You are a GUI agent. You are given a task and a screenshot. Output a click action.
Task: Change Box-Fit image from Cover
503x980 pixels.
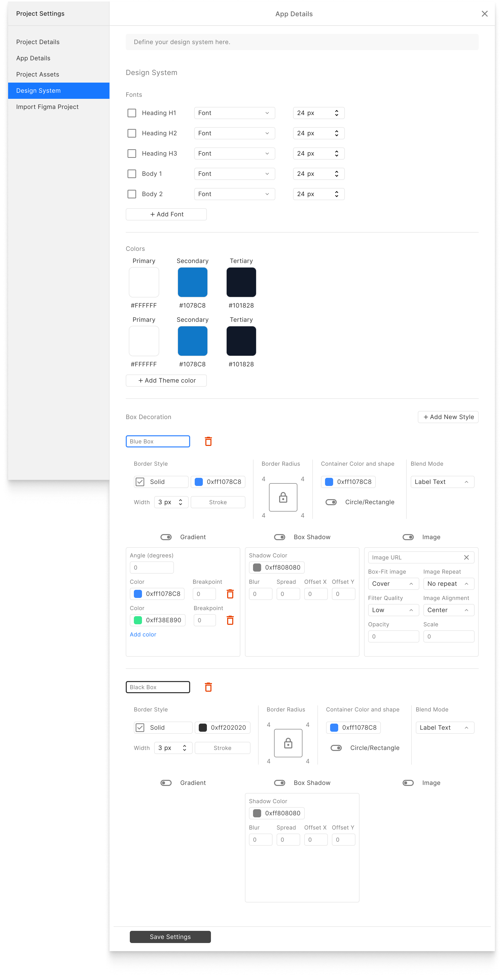point(393,583)
